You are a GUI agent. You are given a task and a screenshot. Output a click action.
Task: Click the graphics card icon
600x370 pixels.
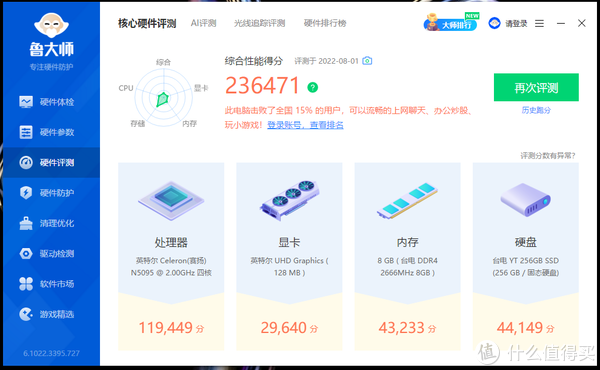coord(289,200)
